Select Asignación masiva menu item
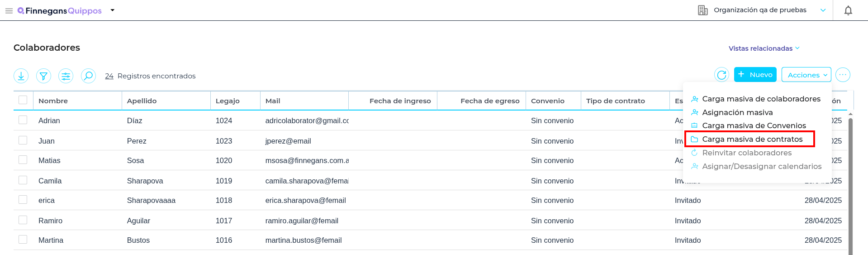The width and height of the screenshot is (868, 255). pos(737,112)
